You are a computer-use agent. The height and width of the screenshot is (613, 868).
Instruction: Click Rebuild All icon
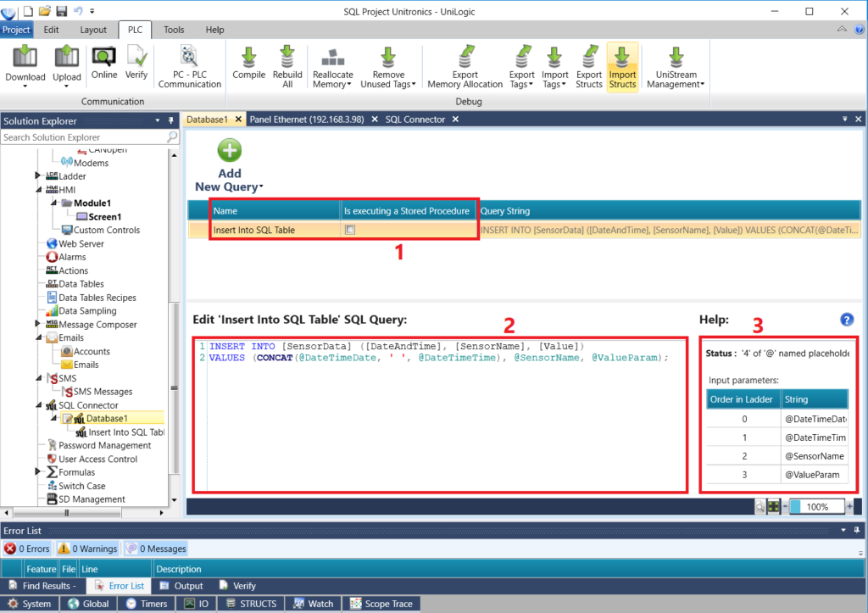click(x=287, y=66)
